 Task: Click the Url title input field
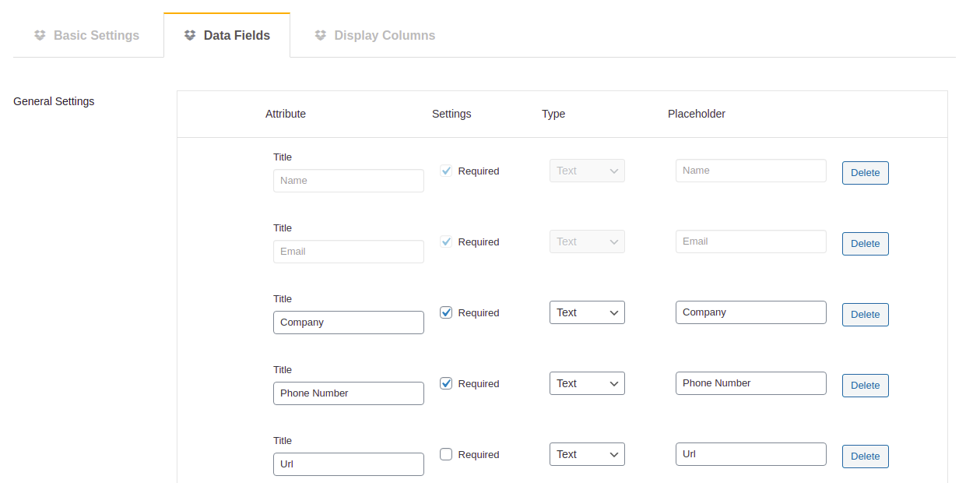pos(349,464)
